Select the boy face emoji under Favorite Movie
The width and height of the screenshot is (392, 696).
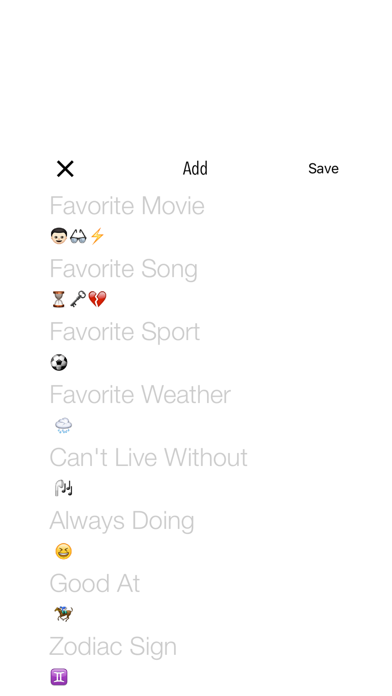tap(59, 236)
